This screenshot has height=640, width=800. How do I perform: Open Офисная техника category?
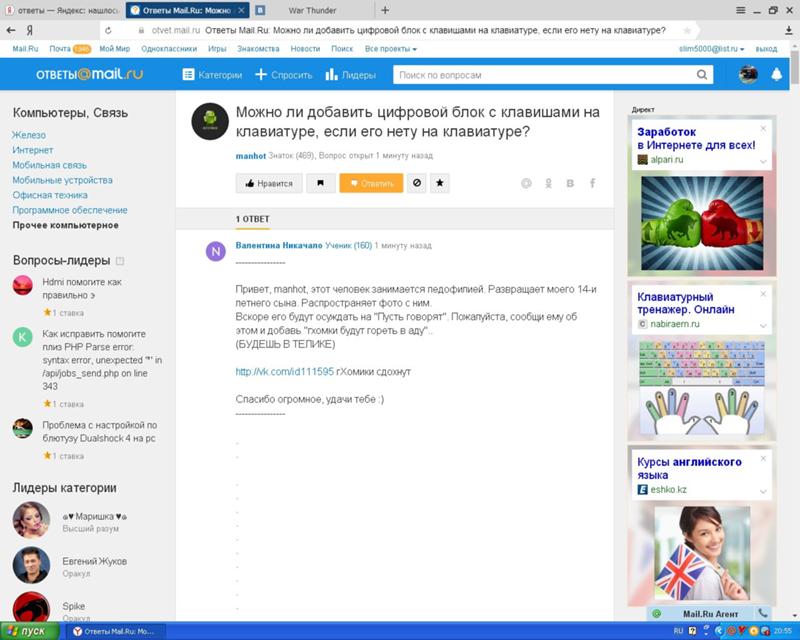click(x=50, y=195)
